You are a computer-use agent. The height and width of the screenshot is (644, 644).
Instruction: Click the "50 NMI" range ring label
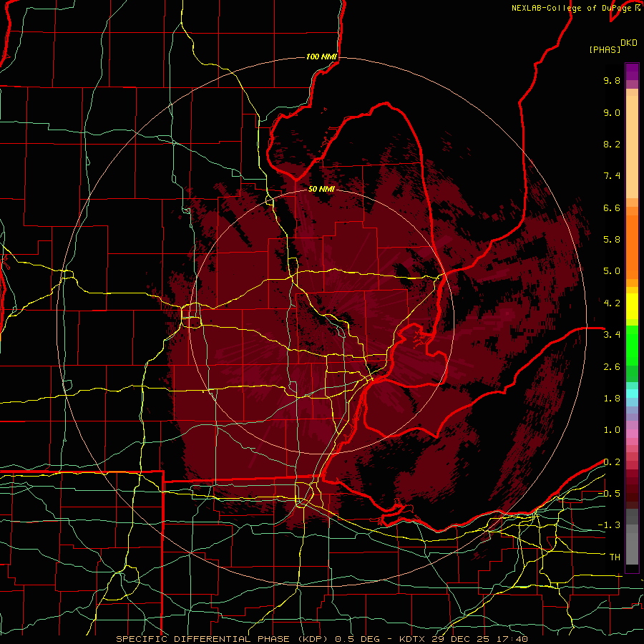tap(321, 189)
